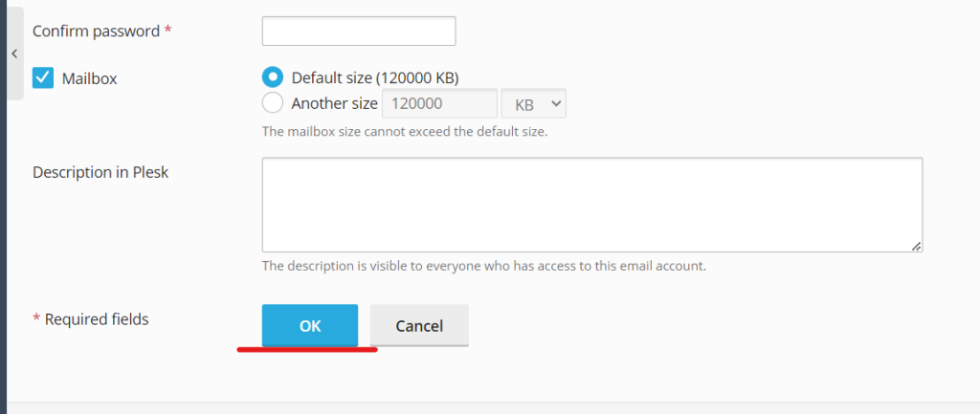Screen dimensions: 980x414
Task: Uncheck the Mailbox checkbox
Action: [43, 78]
